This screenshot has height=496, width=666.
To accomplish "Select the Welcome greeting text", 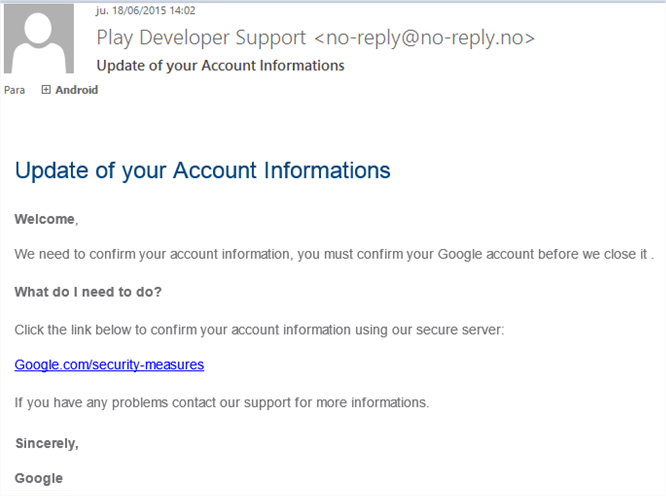I will (x=46, y=219).
